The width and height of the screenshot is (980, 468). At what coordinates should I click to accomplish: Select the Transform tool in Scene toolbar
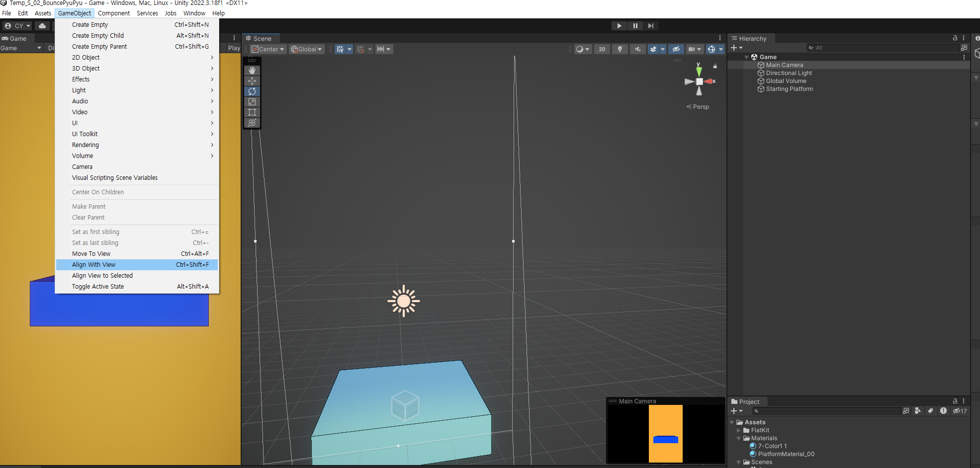(x=252, y=123)
